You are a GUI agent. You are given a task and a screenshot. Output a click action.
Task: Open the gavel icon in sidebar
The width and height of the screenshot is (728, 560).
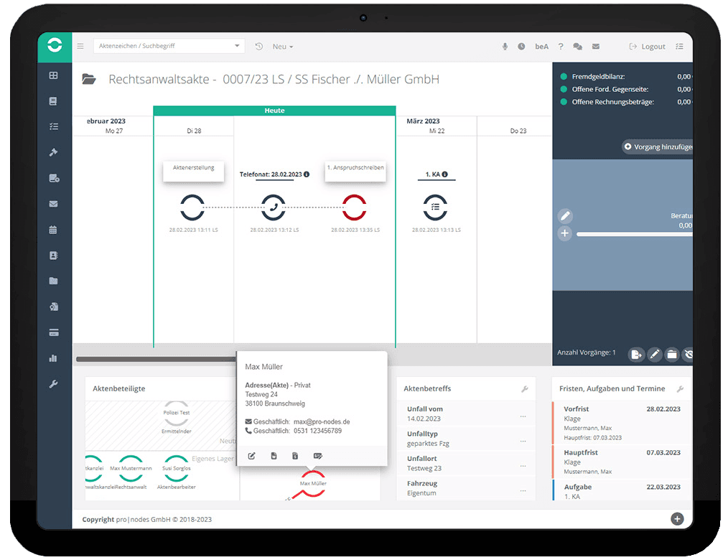click(53, 152)
